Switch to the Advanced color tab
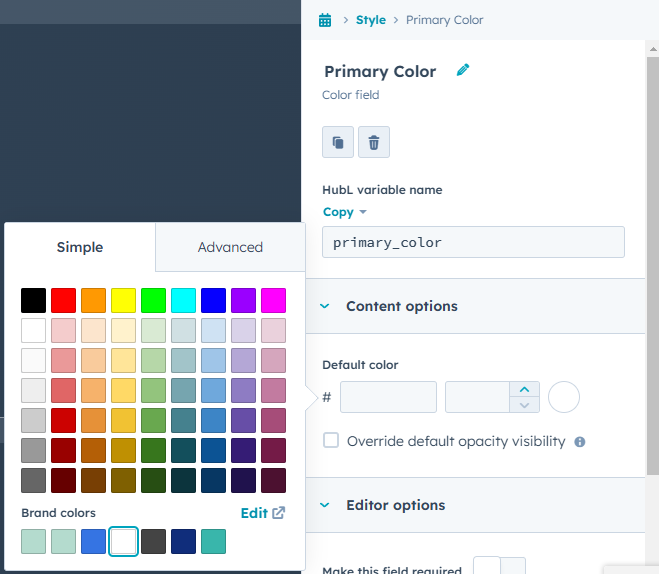 tap(230, 247)
